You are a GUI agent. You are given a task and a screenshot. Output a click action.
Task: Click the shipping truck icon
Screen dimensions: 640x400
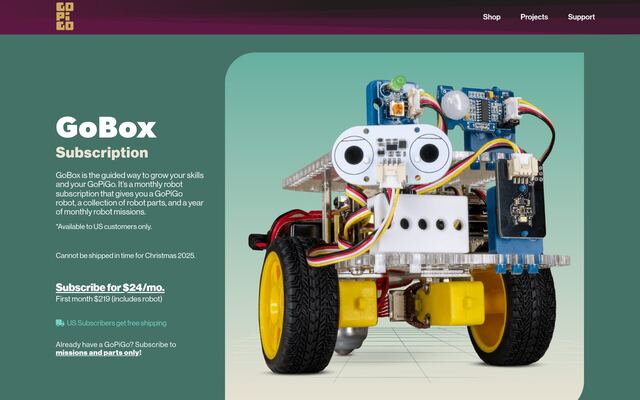tap(60, 323)
